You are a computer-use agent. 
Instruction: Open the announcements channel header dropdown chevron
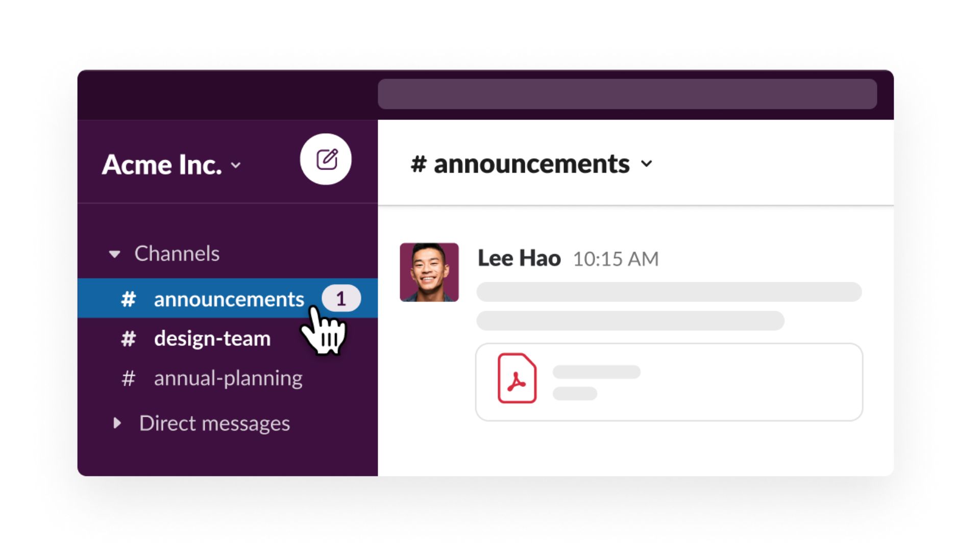647,164
